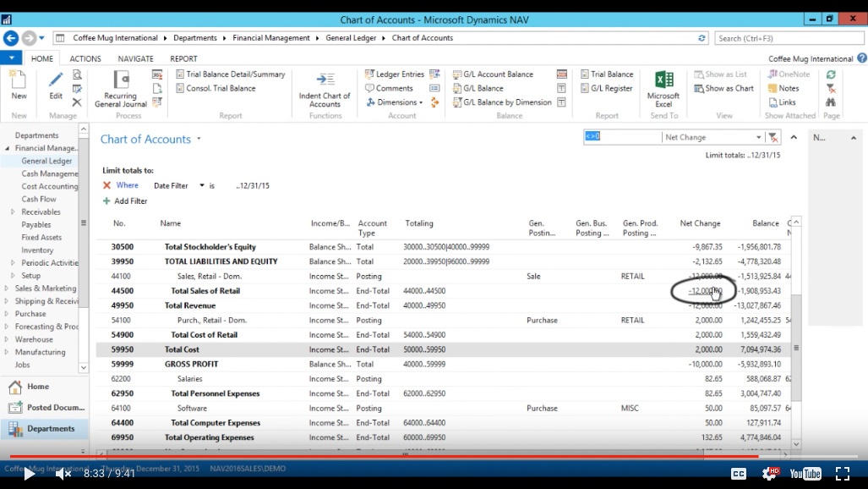Unmute the video volume
The image size is (868, 489).
(x=63, y=474)
